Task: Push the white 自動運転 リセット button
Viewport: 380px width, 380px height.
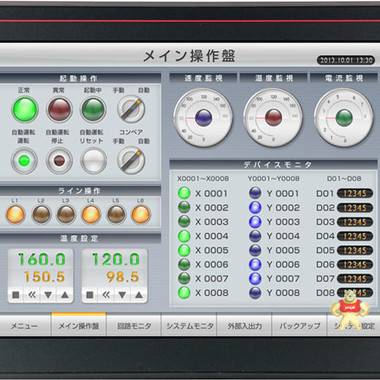Action: 94,161
